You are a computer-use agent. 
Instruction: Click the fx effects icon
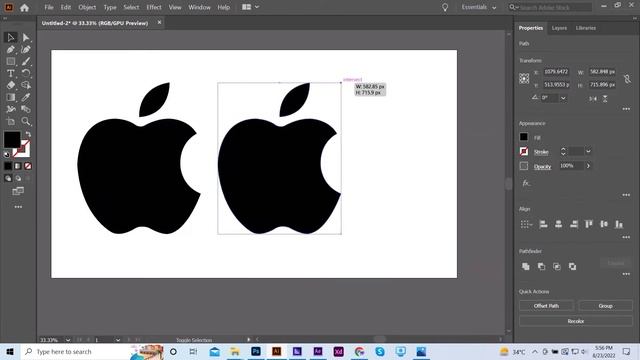coord(526,183)
